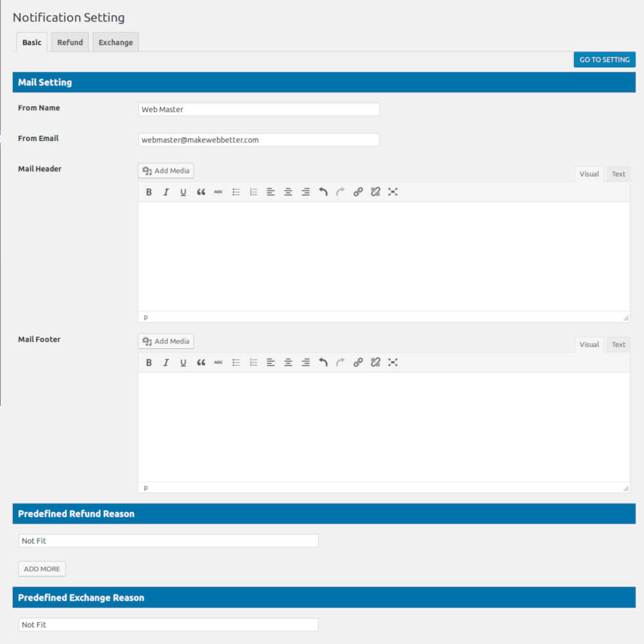Edit the From Email input field
The height and width of the screenshot is (644, 644).
pos(258,140)
